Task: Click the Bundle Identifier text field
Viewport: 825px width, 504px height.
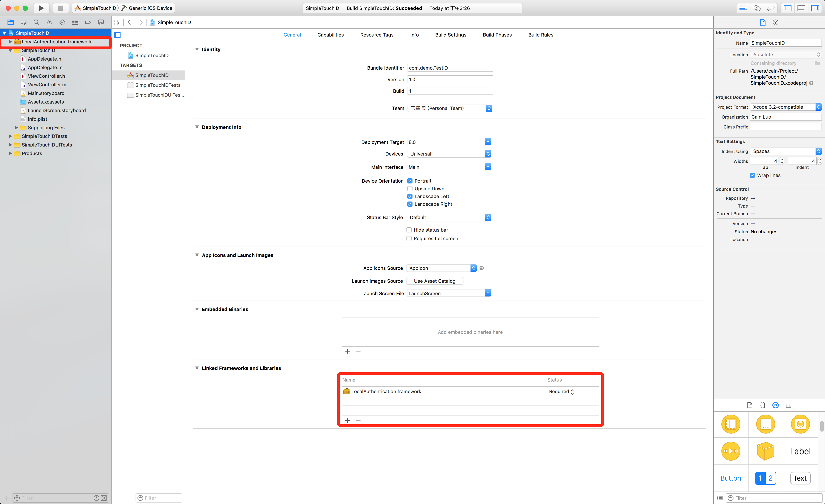Action: pyautogui.click(x=450, y=68)
